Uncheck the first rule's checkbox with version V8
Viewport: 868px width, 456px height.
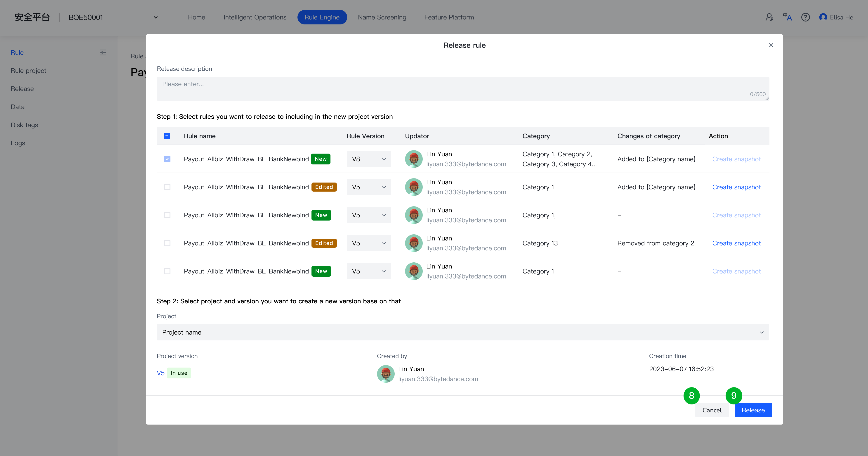pos(167,159)
